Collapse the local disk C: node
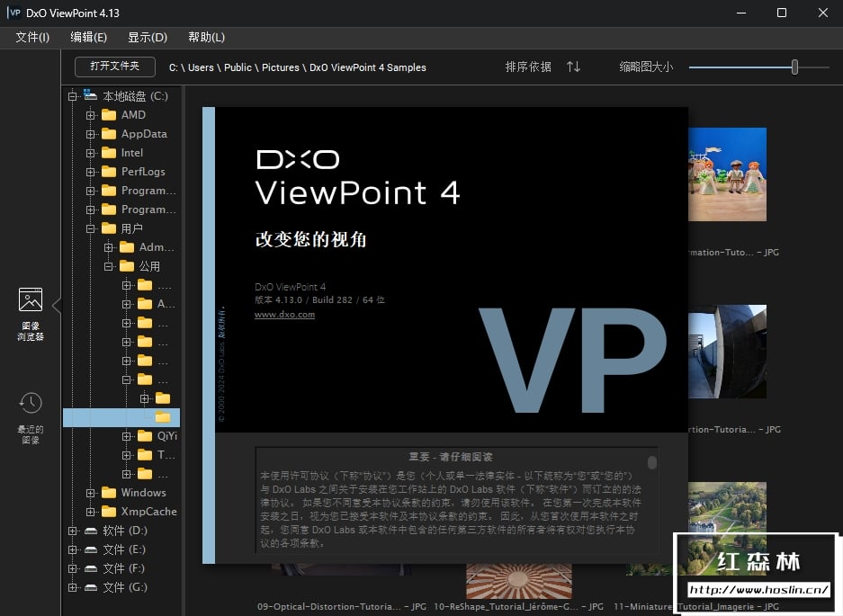This screenshot has height=616, width=843. click(x=72, y=96)
